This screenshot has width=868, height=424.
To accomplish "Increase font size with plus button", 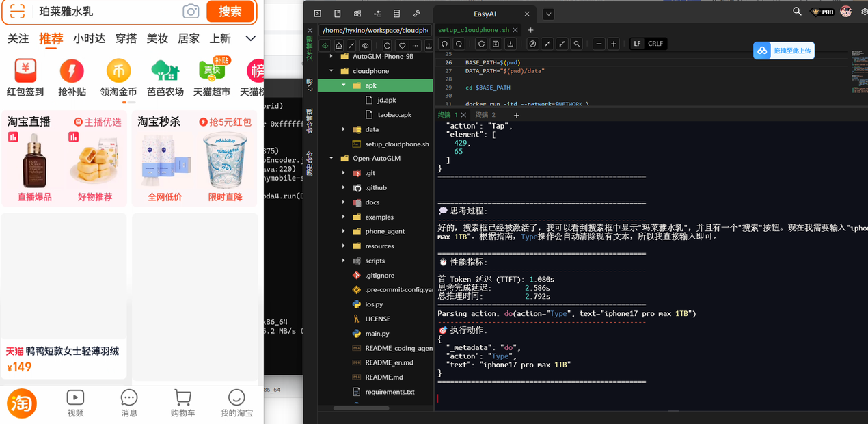I will pyautogui.click(x=614, y=44).
